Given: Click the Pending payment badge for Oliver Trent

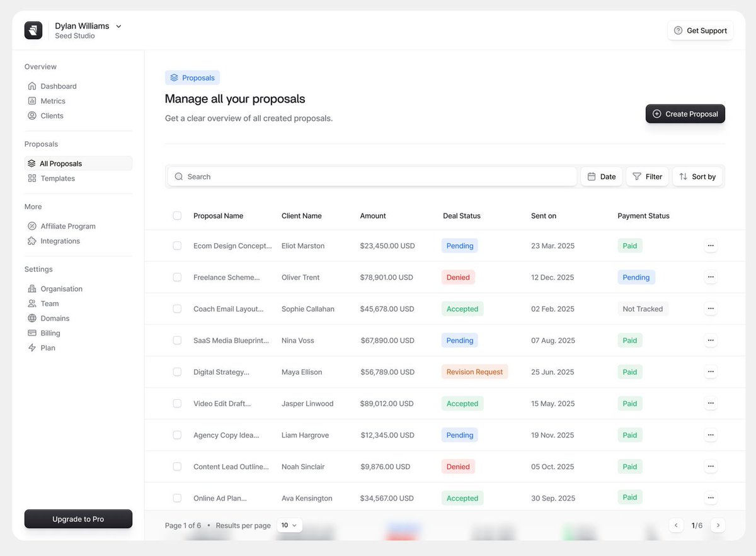Looking at the screenshot, I should [x=636, y=277].
